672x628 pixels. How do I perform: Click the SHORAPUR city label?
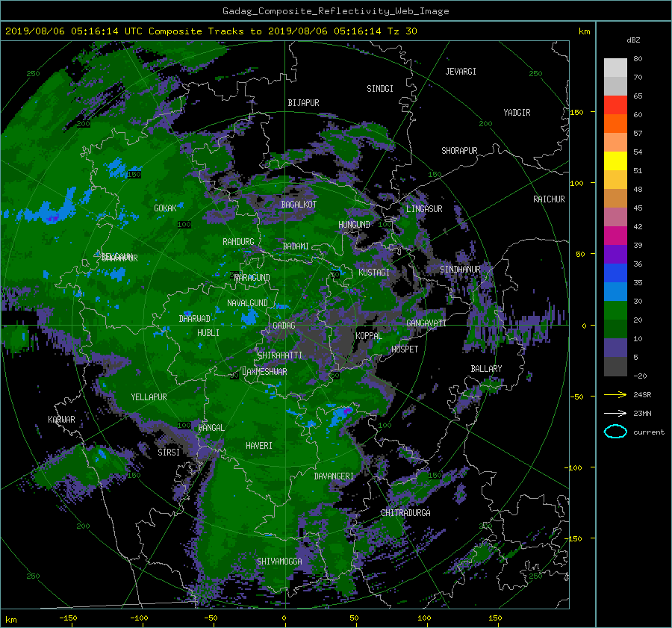[459, 151]
